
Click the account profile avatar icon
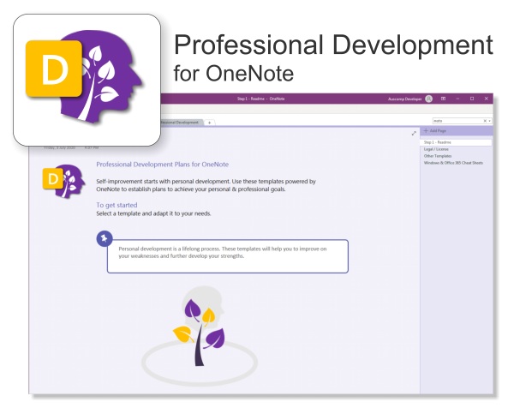tap(429, 99)
